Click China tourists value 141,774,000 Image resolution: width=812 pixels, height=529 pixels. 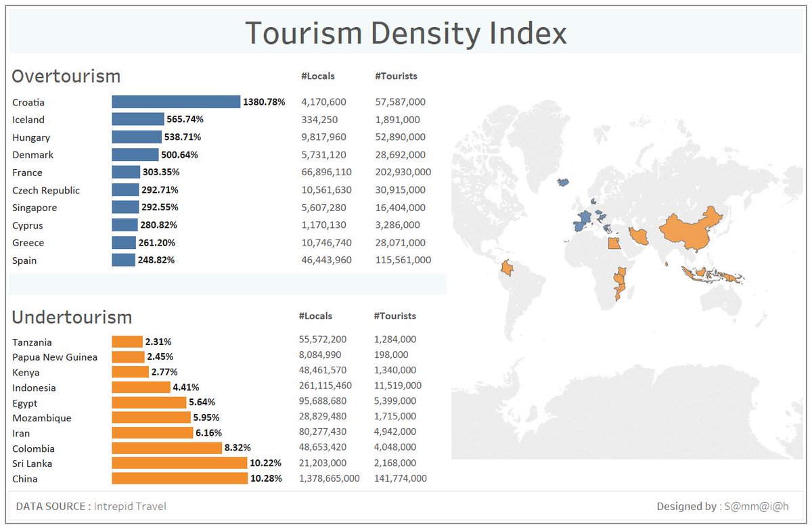401,478
